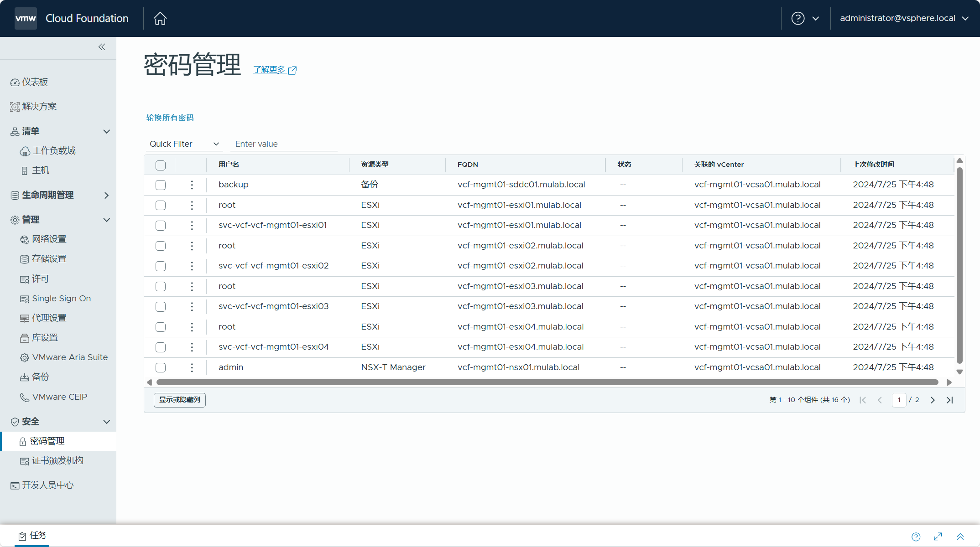Viewport: 980px width, 547px height.
Task: Open 备份 backup page in sidebar
Action: click(x=34, y=377)
